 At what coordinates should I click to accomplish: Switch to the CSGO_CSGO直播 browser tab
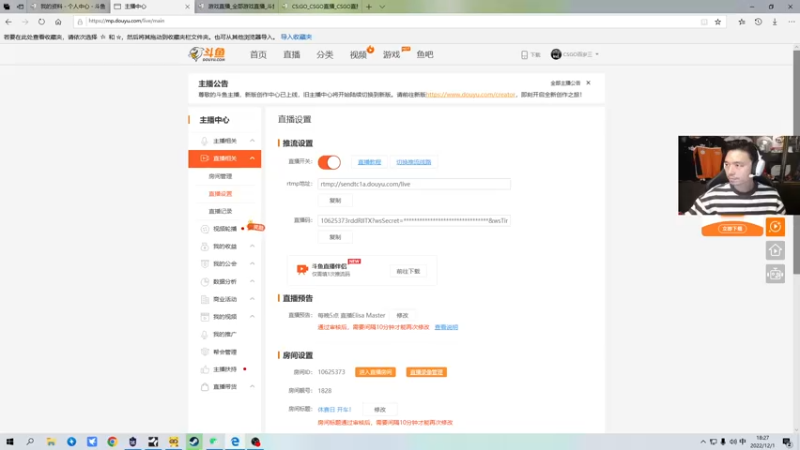tap(321, 7)
